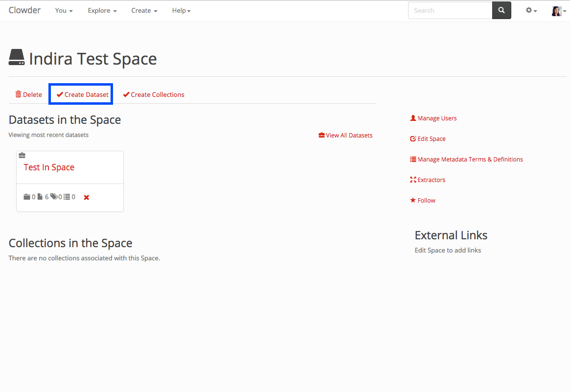This screenshot has height=392, width=570.
Task: Expand the You dropdown menu
Action: pos(64,10)
